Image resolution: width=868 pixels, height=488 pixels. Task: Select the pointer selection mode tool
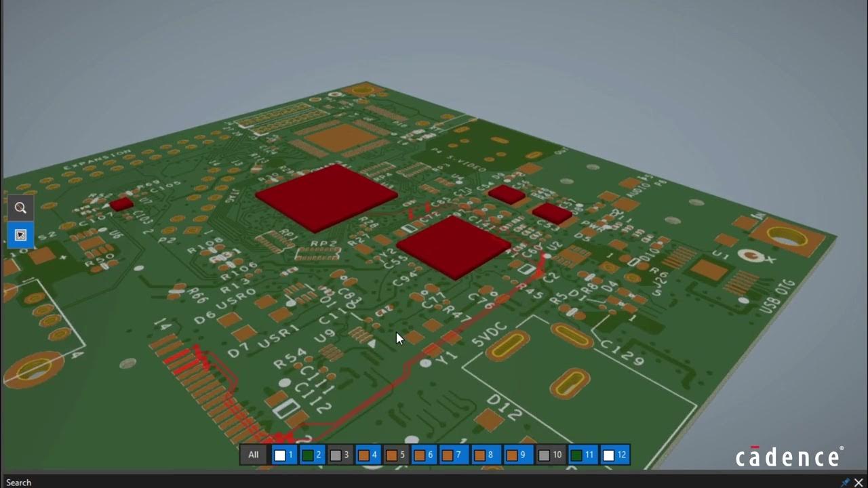click(x=20, y=235)
